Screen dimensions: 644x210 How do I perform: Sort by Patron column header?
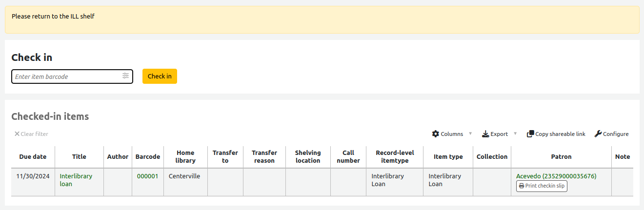[x=561, y=157]
